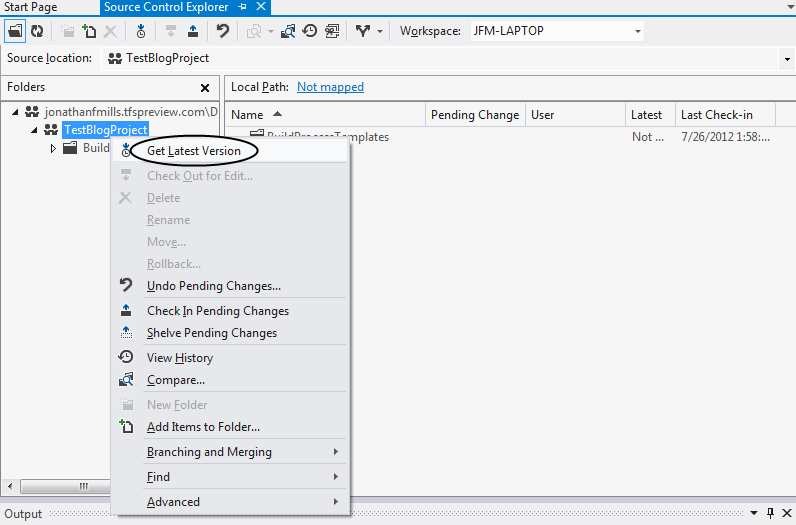Viewport: 796px width, 525px height.
Task: Pin the Source Control Explorer tab
Action: pos(243,7)
